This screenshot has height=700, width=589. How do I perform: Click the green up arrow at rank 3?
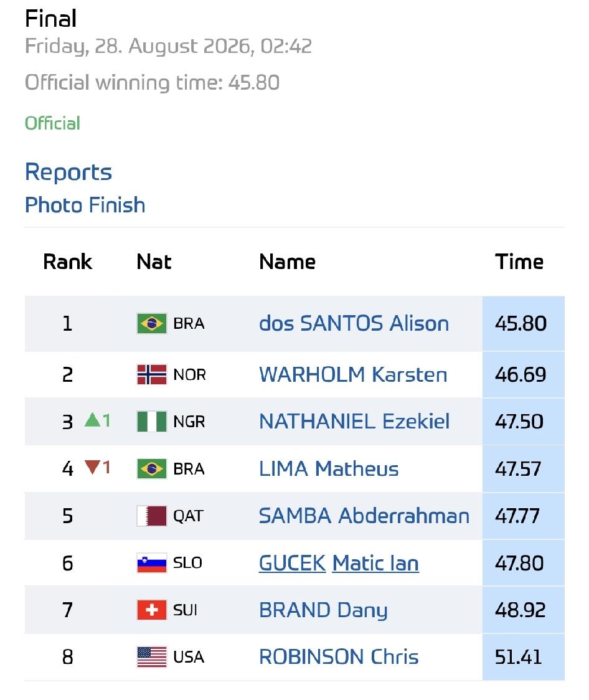point(92,420)
